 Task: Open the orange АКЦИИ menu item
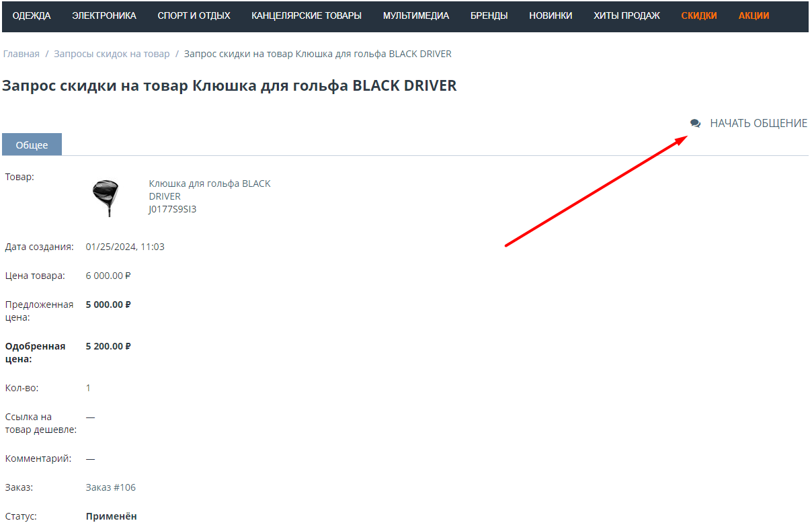[754, 15]
